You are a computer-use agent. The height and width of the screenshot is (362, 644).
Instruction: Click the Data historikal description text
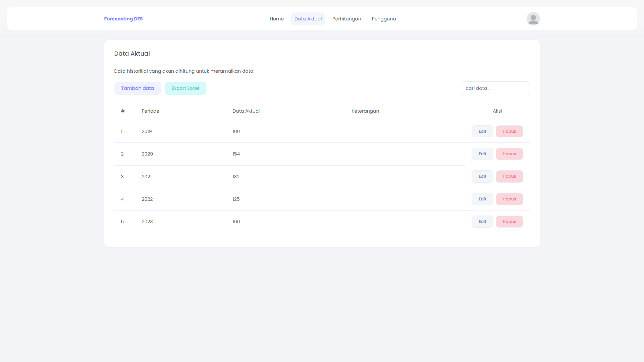(x=184, y=71)
